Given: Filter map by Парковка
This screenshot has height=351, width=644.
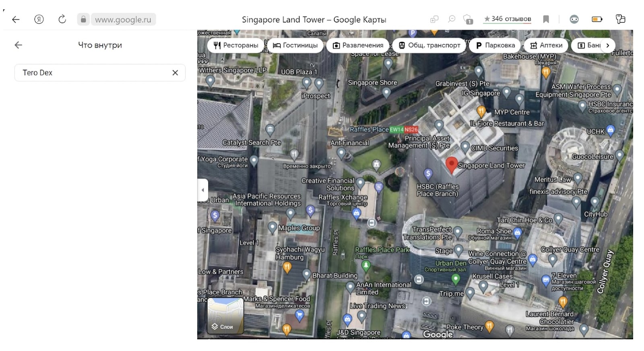Looking at the screenshot, I should (495, 45).
